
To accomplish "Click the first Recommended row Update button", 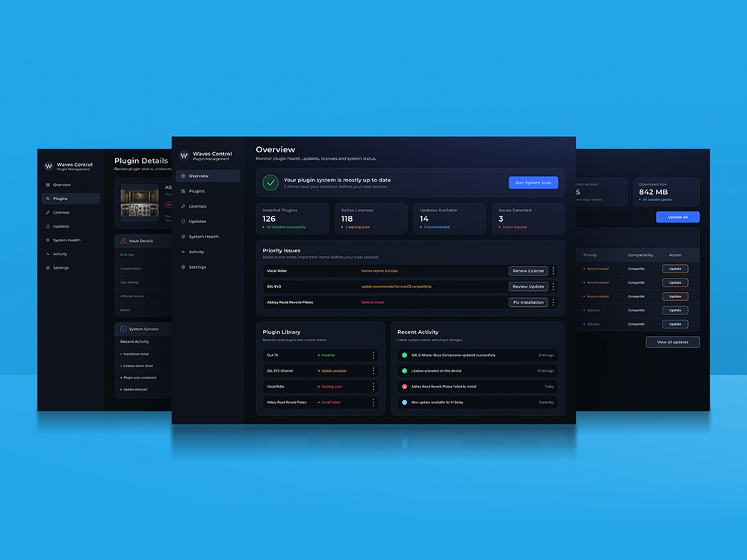I will pos(675,269).
